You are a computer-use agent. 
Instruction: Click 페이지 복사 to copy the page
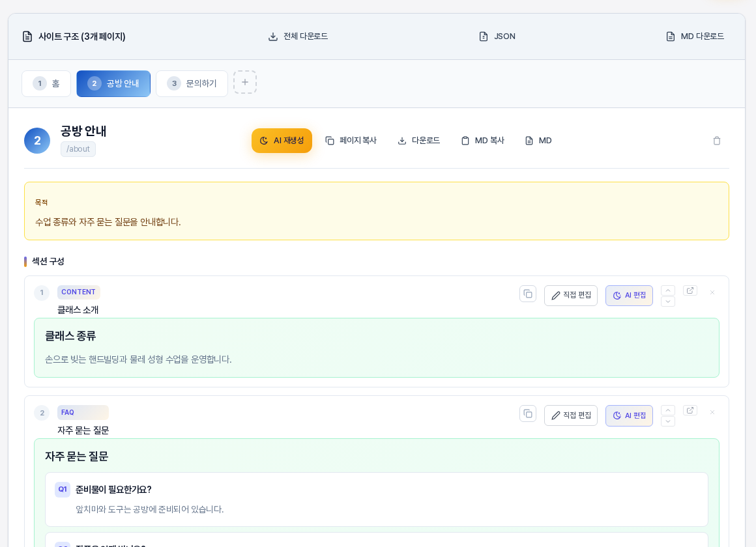pos(351,141)
